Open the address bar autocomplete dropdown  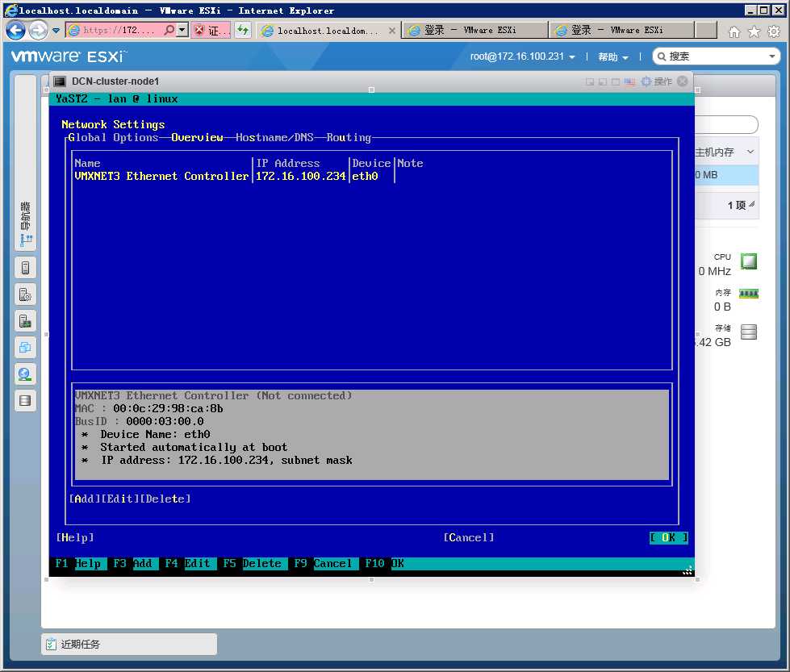[x=182, y=30]
